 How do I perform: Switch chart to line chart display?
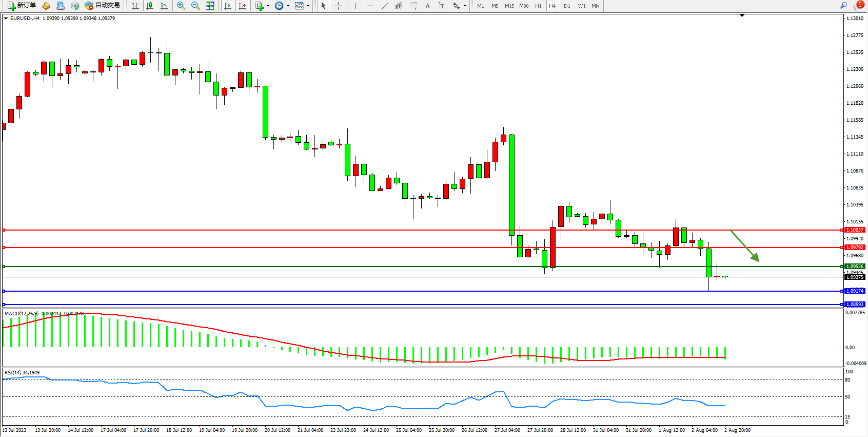(164, 6)
